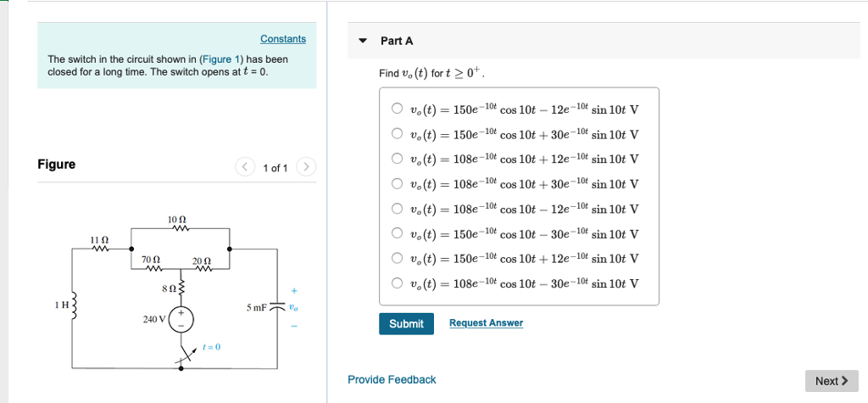
Task: Click the 5 mF capacitor symbol
Action: tap(277, 307)
